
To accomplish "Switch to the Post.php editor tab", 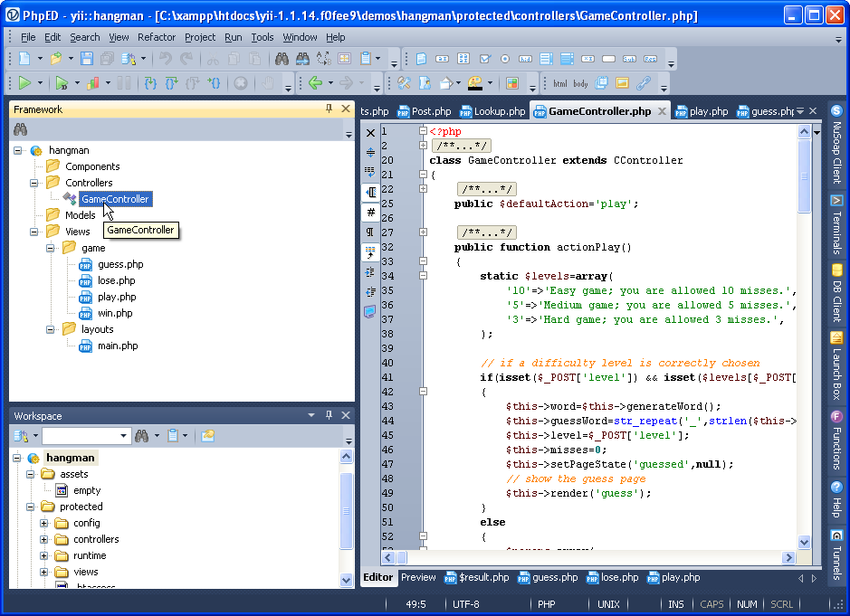I will pyautogui.click(x=425, y=111).
